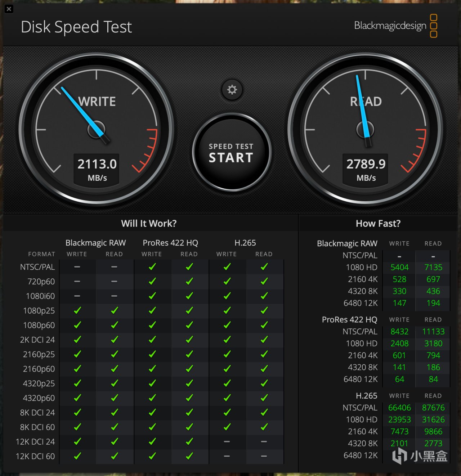Click the Blackmagic RAW read checkmark for 1080p60
This screenshot has width=461, height=476.
(115, 325)
